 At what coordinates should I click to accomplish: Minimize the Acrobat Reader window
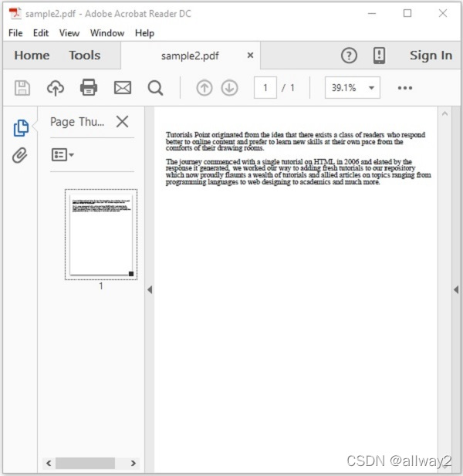(372, 14)
